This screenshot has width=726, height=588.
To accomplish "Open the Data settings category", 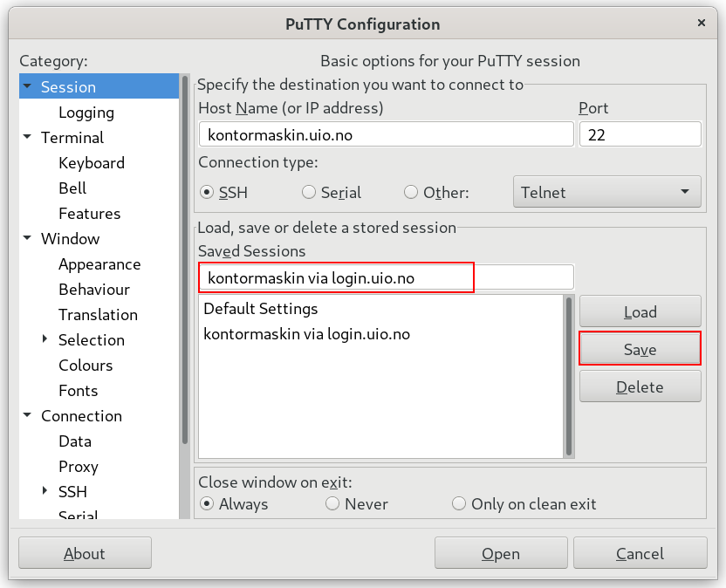I will pyautogui.click(x=75, y=441).
